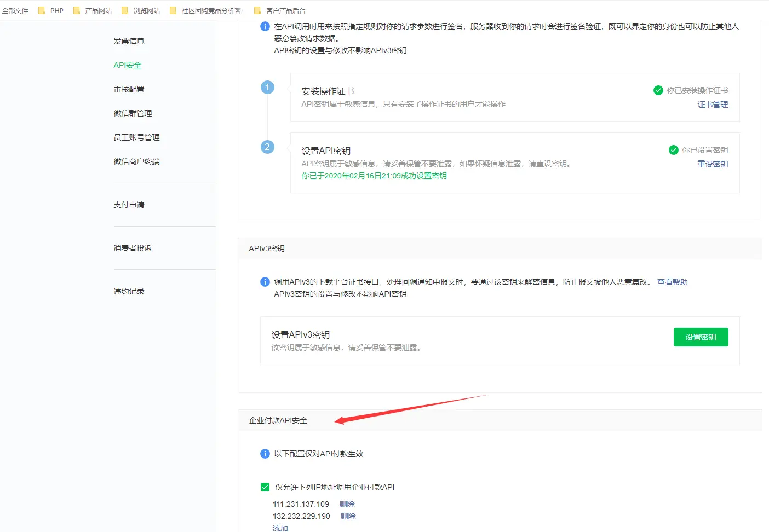The height and width of the screenshot is (532, 769).
Task: Delete IP address 111.231.137.109
Action: pos(347,504)
